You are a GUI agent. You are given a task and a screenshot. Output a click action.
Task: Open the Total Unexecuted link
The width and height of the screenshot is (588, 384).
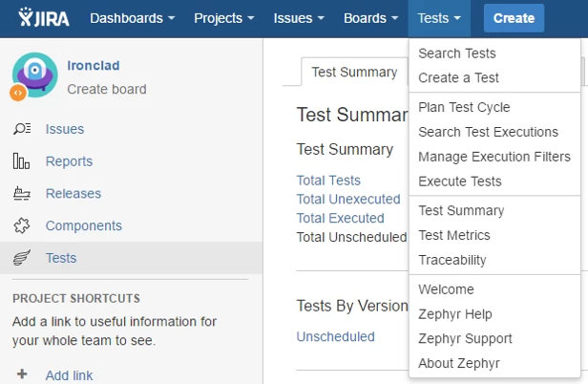coord(348,199)
